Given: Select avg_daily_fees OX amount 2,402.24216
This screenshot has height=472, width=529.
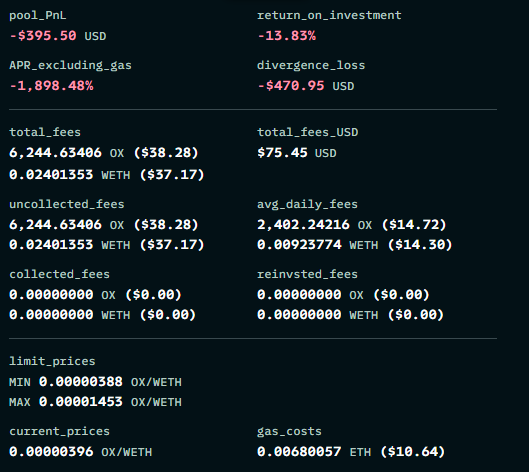Looking at the screenshot, I should 303,224.
